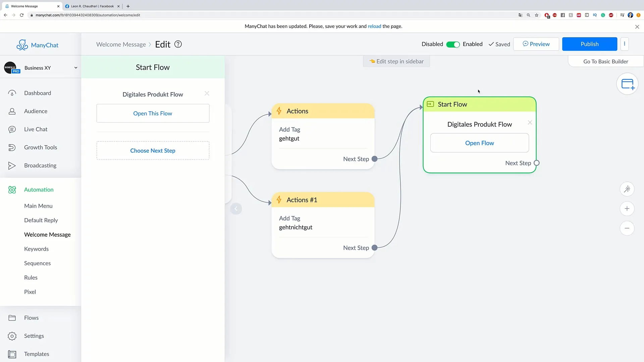The height and width of the screenshot is (362, 644).
Task: Click the Publish button
Action: (589, 44)
